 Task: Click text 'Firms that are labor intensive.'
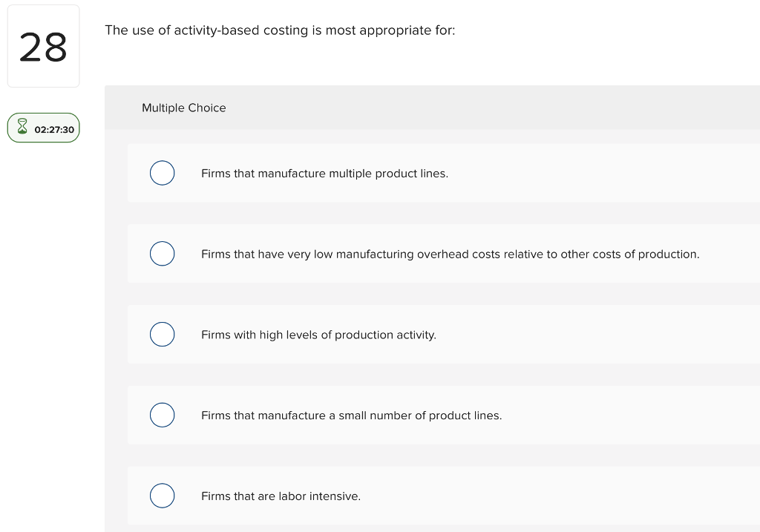[281, 496]
